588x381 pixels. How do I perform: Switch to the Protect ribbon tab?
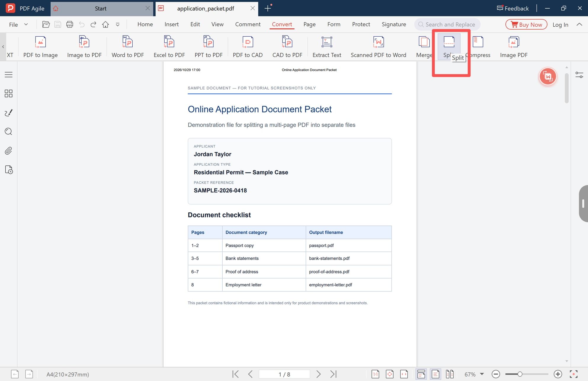pos(361,25)
